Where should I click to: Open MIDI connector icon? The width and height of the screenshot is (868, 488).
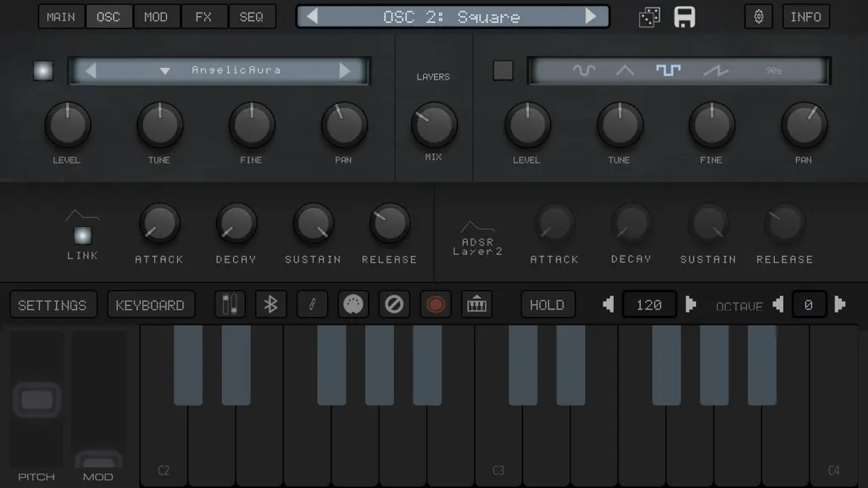(x=353, y=305)
